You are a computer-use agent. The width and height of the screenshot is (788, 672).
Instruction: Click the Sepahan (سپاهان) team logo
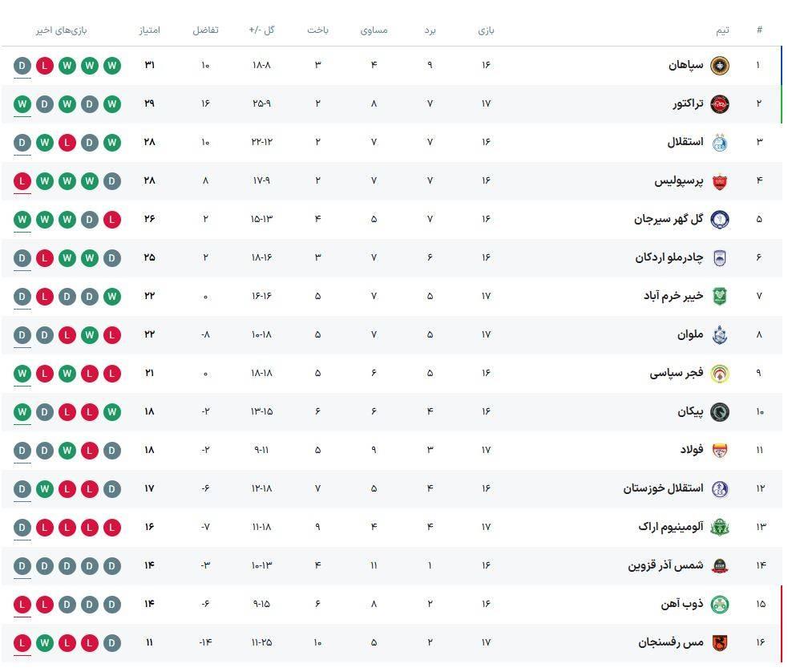click(720, 65)
